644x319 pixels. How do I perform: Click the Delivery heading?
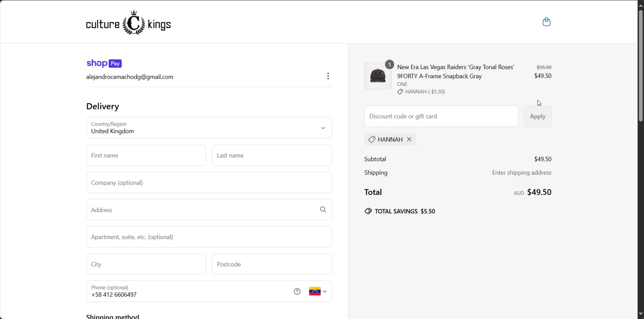(103, 106)
